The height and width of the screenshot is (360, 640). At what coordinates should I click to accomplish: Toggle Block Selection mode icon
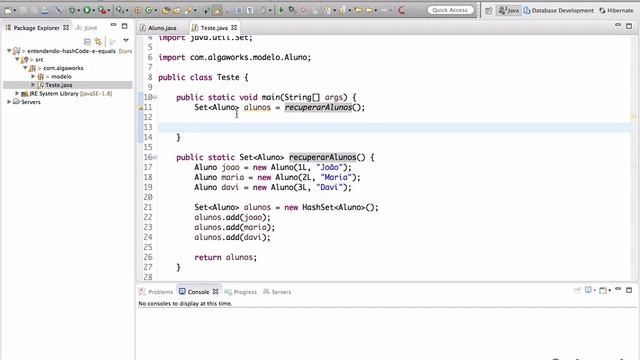[x=239, y=10]
